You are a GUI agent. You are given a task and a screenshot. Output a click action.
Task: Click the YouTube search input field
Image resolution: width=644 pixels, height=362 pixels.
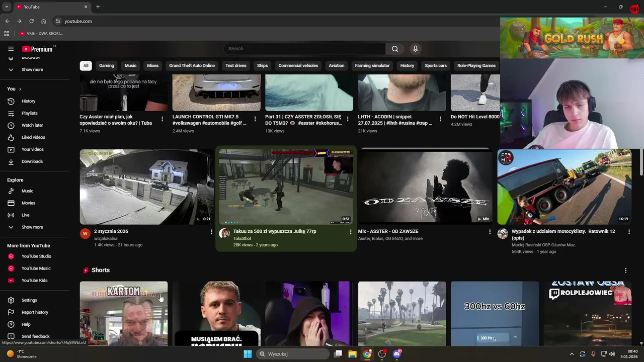pyautogui.click(x=305, y=49)
